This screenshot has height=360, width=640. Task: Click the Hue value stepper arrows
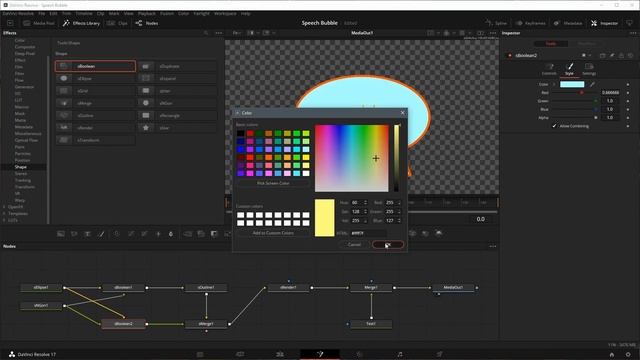tap(365, 202)
